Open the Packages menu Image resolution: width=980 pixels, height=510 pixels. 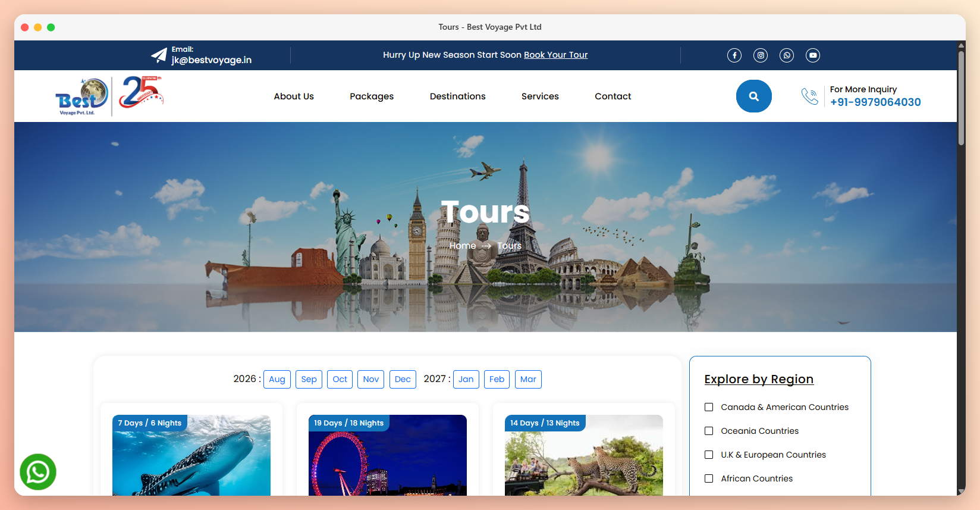point(372,96)
